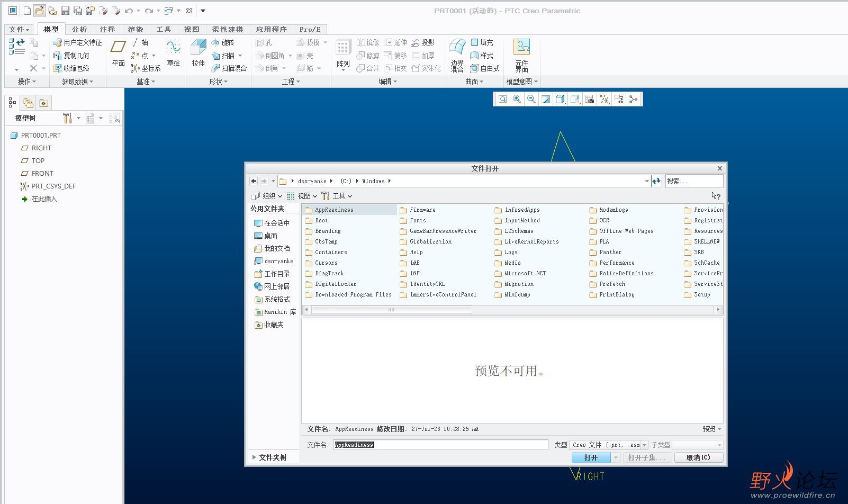This screenshot has height=504, width=848.
Task: Open the 视图 dropdown in file dialog
Action: [302, 196]
